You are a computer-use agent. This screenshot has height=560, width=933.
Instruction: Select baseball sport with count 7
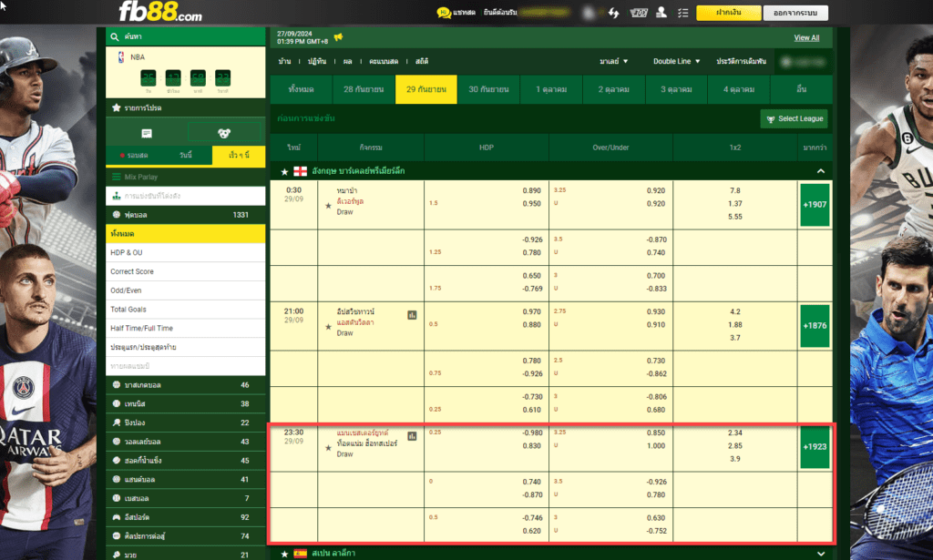(185, 498)
